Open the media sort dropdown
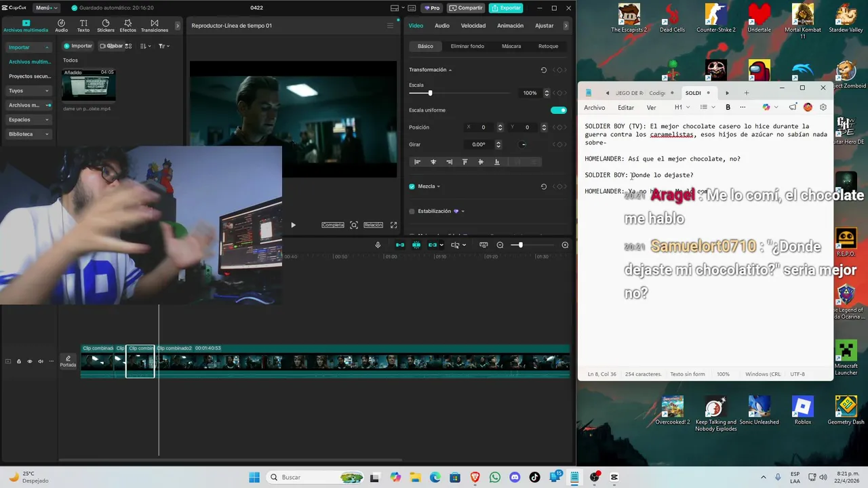This screenshot has height=488, width=868. click(145, 46)
